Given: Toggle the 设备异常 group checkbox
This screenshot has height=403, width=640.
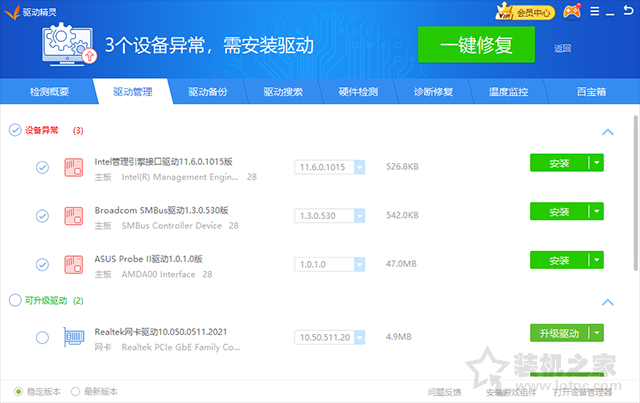Looking at the screenshot, I should click(15, 130).
